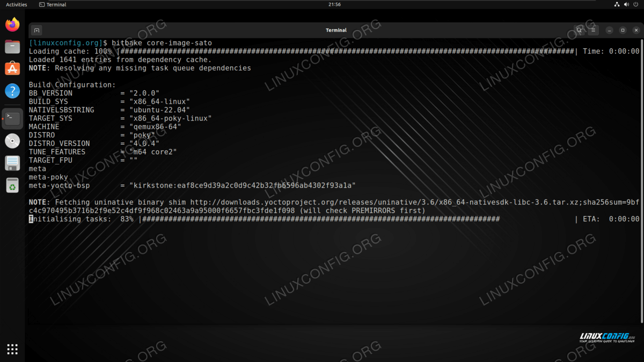Open the Help icon in the dock
Viewport: 644px width, 362px height.
click(x=12, y=91)
